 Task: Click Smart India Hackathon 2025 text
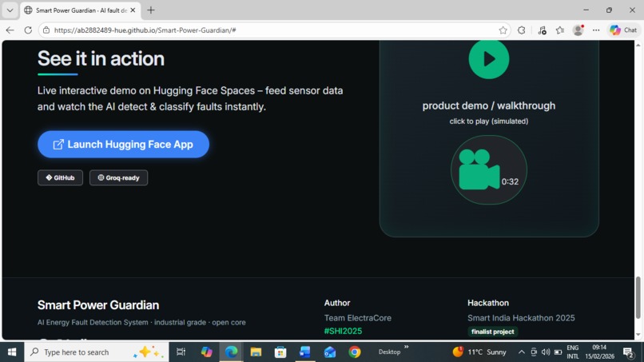click(521, 317)
